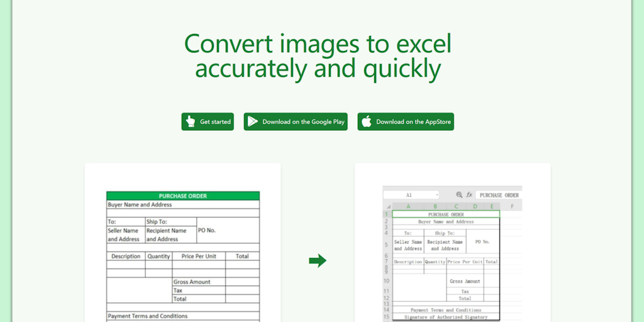The height and width of the screenshot is (322, 644).
Task: Click the Get started button
Action: coord(208,121)
